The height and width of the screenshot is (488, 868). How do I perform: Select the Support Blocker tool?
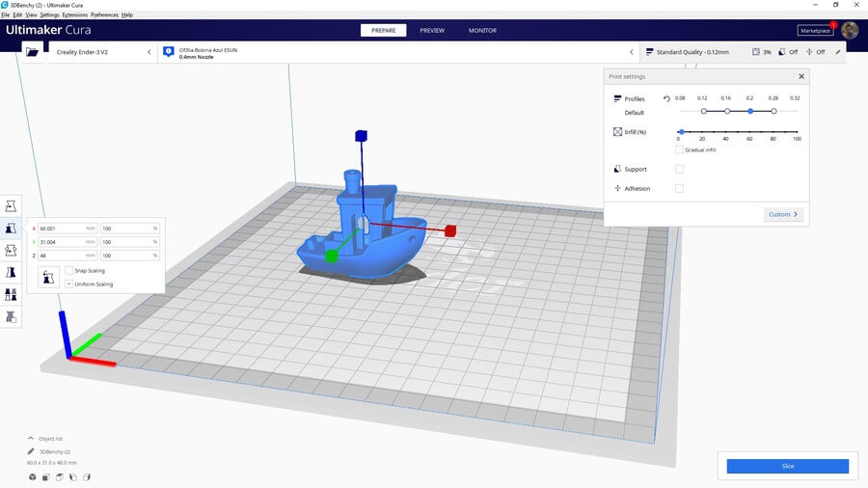11,317
